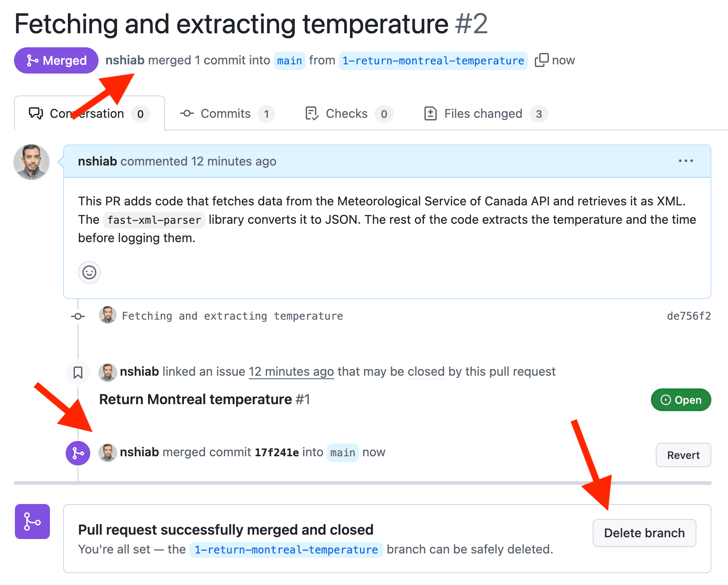This screenshot has height=585, width=728.
Task: Click the checklist icon on Checks tab
Action: pos(311,113)
